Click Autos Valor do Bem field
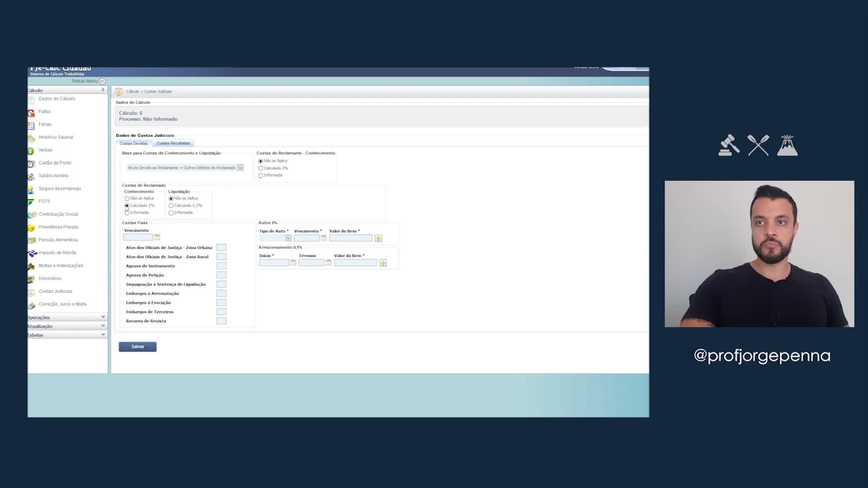 (x=351, y=238)
